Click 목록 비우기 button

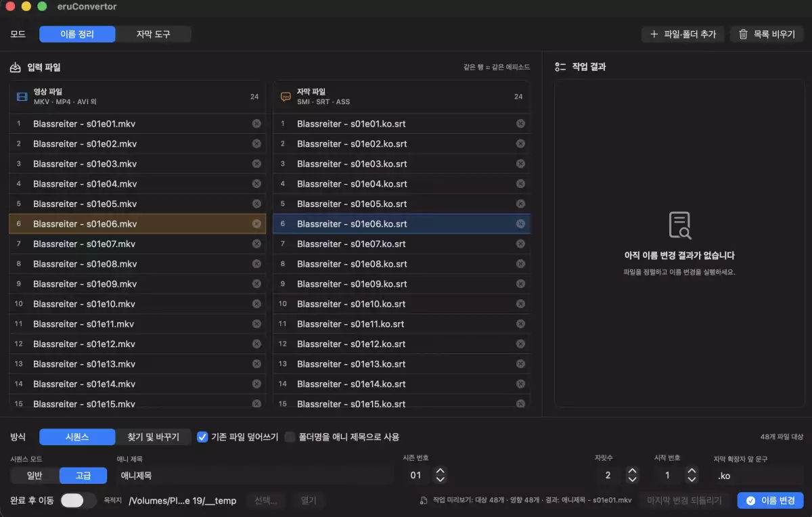pyautogui.click(x=767, y=34)
